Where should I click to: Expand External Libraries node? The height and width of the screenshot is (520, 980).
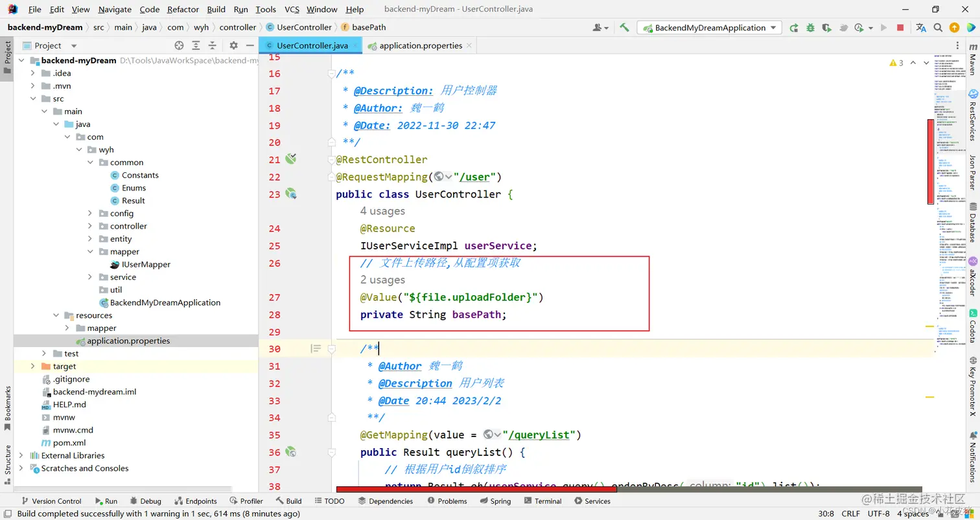21,455
